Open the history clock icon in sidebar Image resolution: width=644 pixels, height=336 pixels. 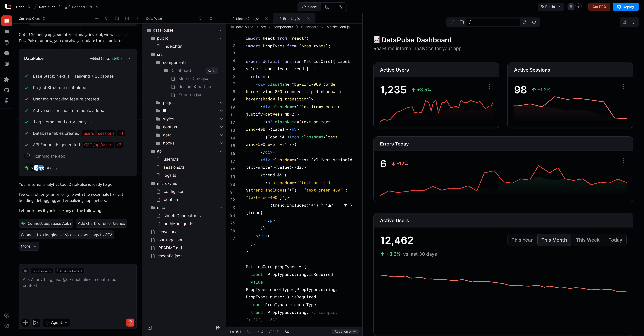pos(6,53)
